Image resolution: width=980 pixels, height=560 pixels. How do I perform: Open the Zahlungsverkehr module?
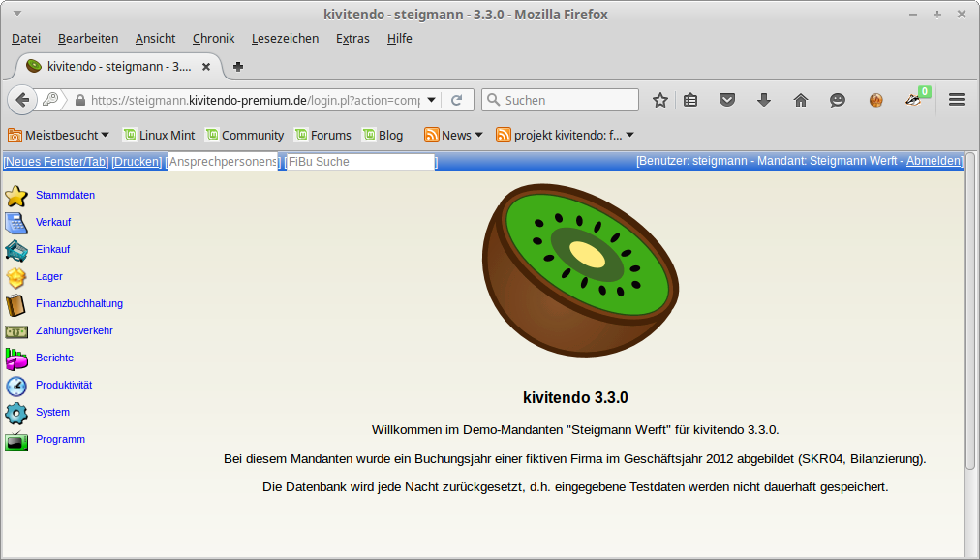click(x=75, y=330)
